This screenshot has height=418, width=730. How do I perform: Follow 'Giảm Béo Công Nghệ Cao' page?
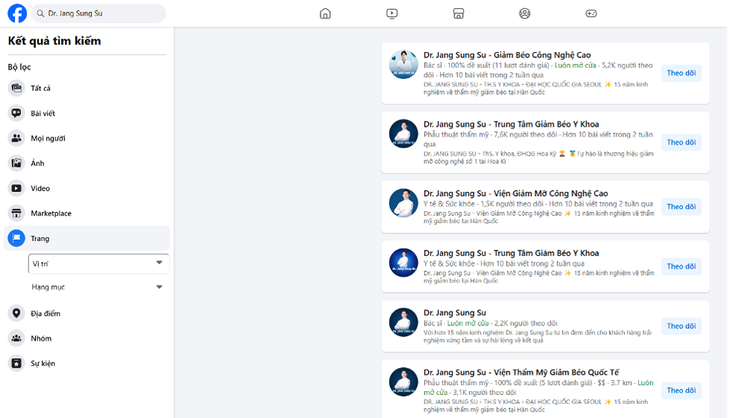681,73
